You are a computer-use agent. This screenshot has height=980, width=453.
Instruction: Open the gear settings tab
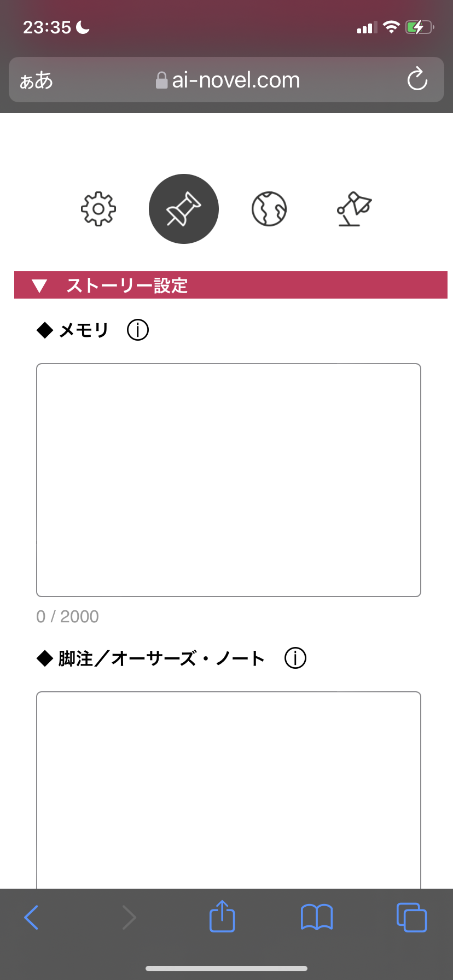(x=98, y=209)
